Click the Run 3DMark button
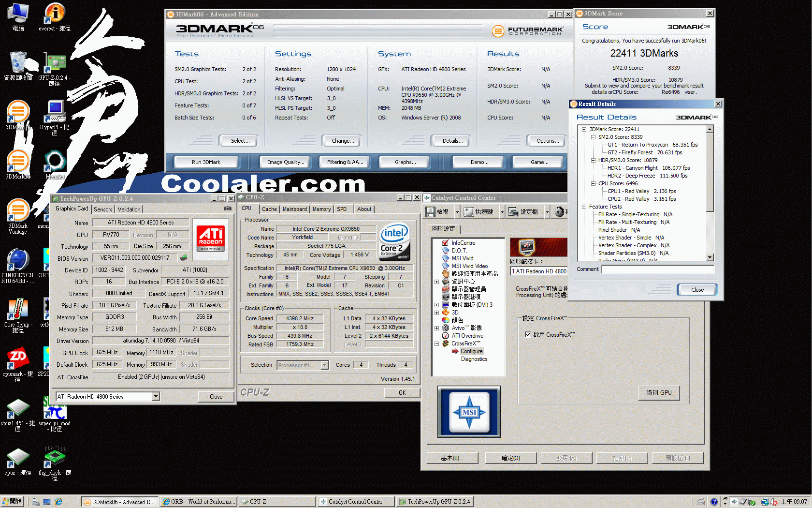The image size is (812, 508). coord(206,162)
